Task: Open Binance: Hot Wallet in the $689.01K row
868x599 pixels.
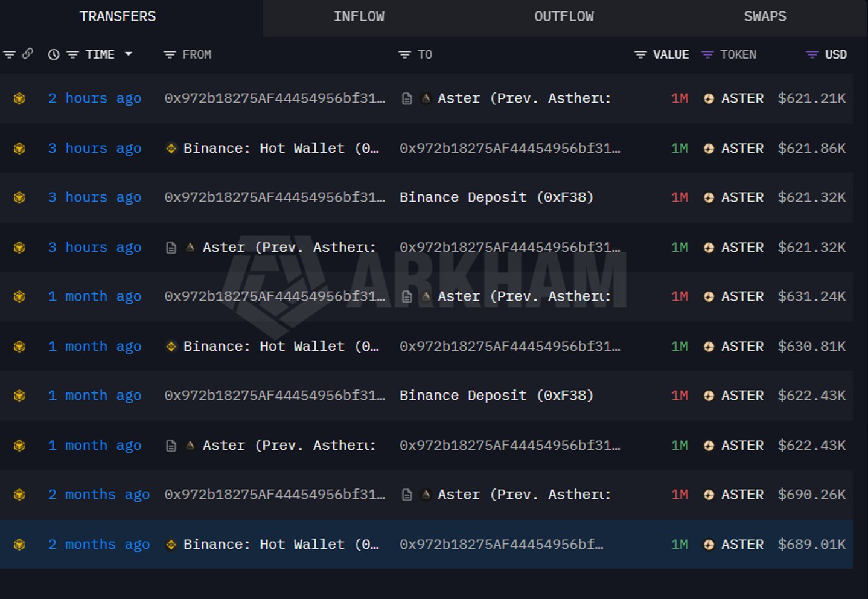Action: tap(281, 544)
